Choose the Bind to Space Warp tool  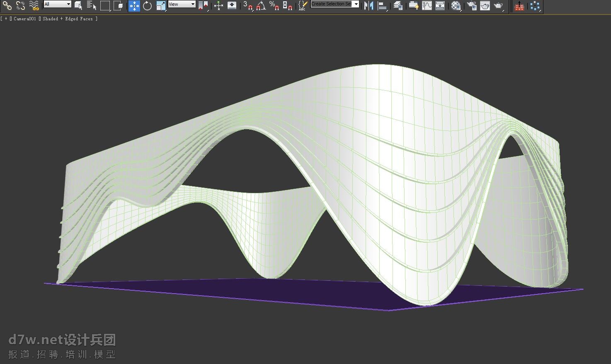tap(34, 5)
